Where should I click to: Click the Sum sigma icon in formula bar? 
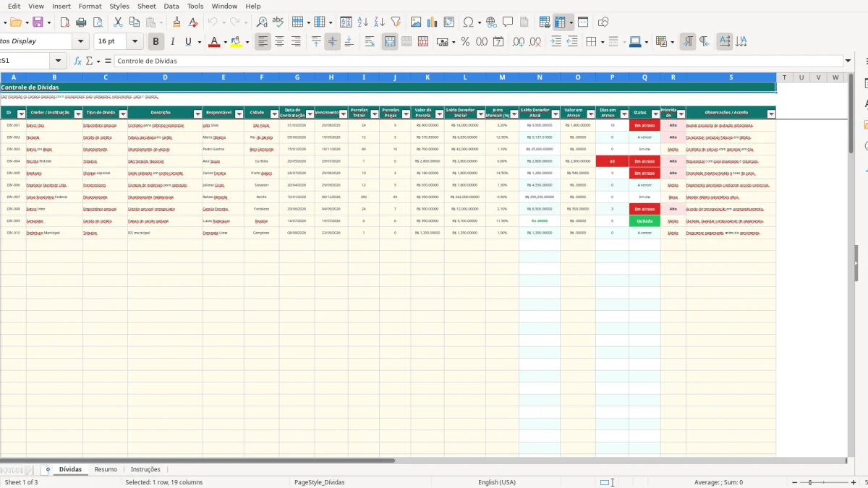tap(89, 61)
